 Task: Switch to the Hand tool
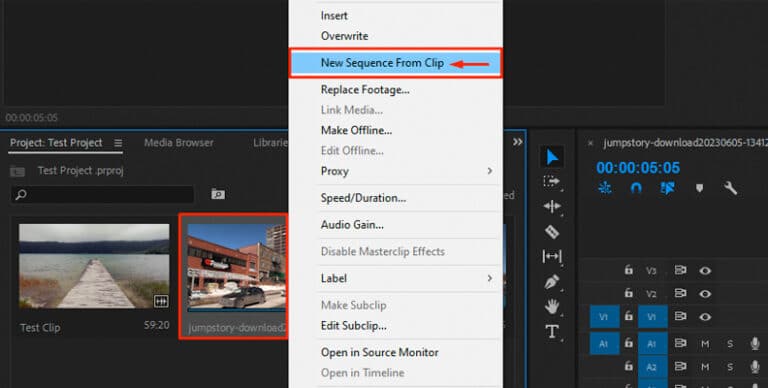(x=552, y=307)
